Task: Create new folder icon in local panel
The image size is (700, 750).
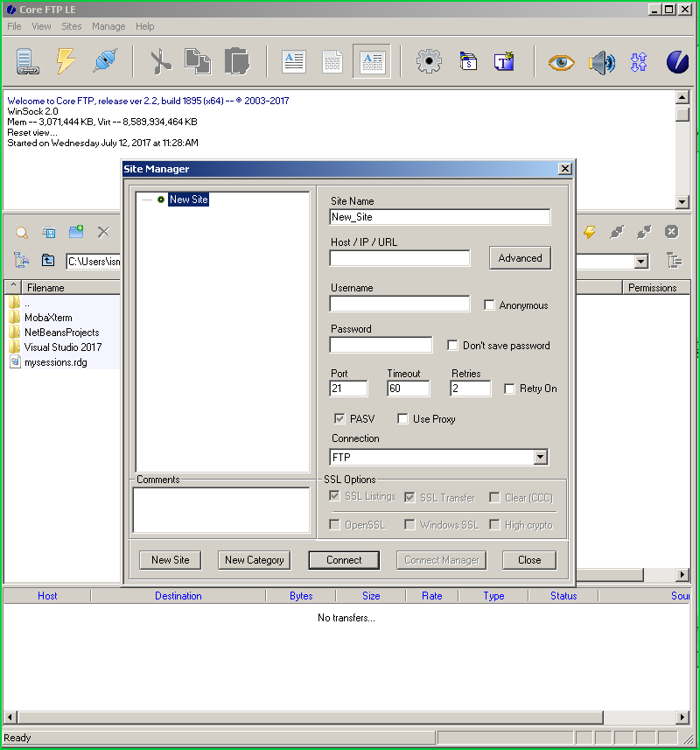Action: click(x=76, y=232)
